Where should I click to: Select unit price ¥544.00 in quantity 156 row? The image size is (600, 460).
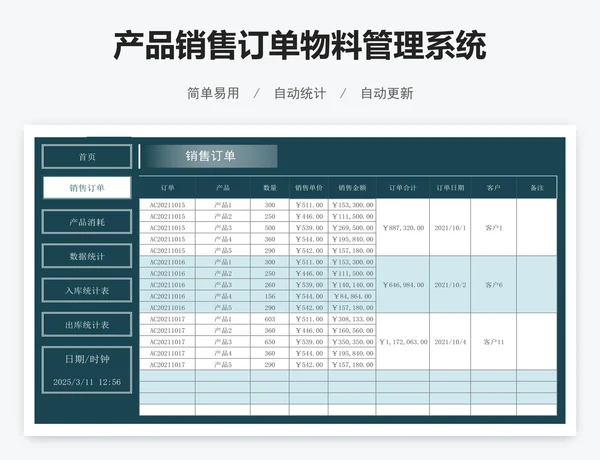coord(309,296)
